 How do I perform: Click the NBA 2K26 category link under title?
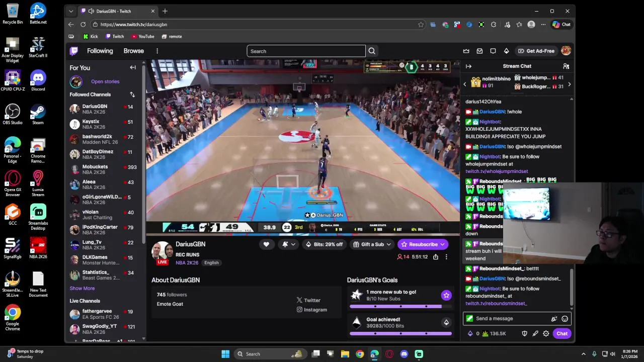pos(187,262)
